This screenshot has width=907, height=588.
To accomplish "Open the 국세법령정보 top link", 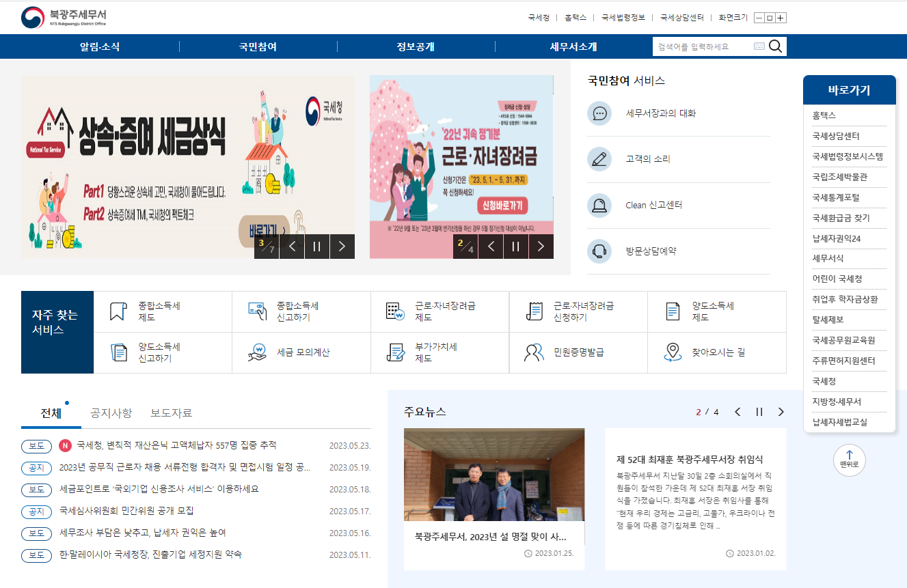I will pos(623,18).
